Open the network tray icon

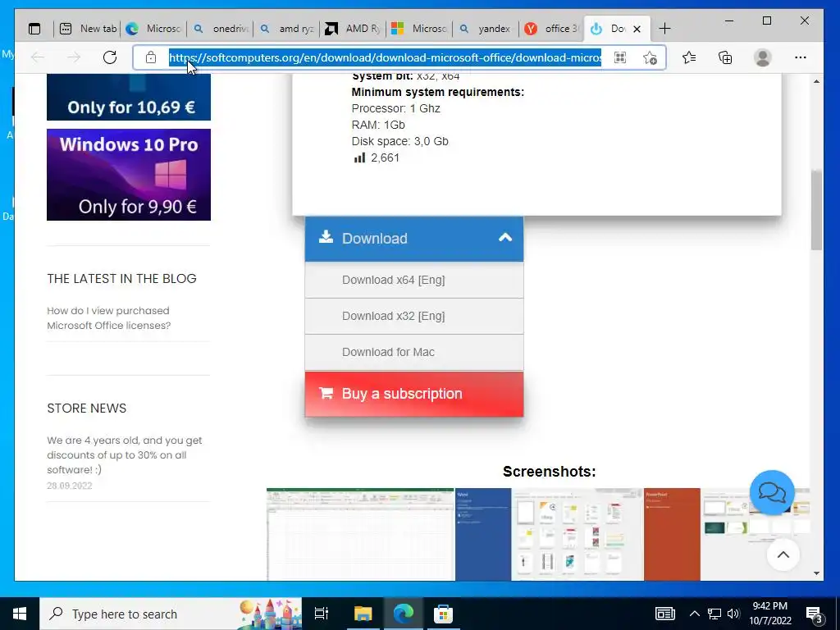[x=714, y=614]
